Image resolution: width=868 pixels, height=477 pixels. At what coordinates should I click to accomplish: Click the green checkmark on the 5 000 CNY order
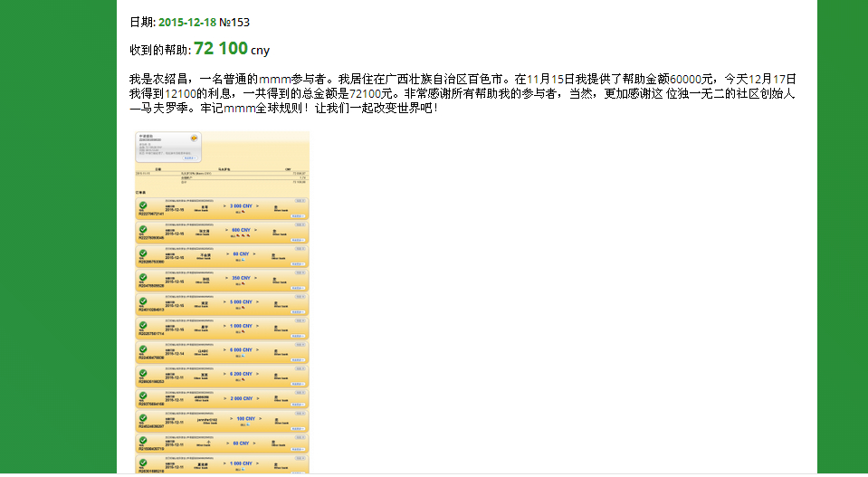click(x=143, y=301)
